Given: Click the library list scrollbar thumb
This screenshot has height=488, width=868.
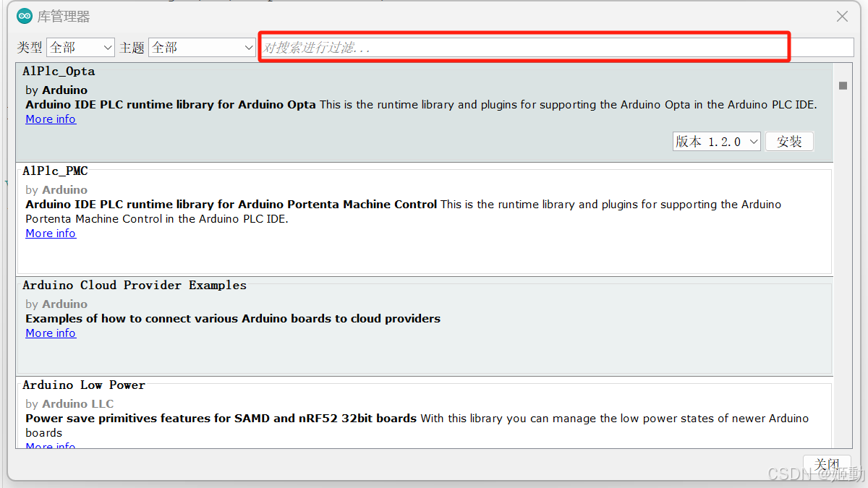Looking at the screenshot, I should coord(843,85).
